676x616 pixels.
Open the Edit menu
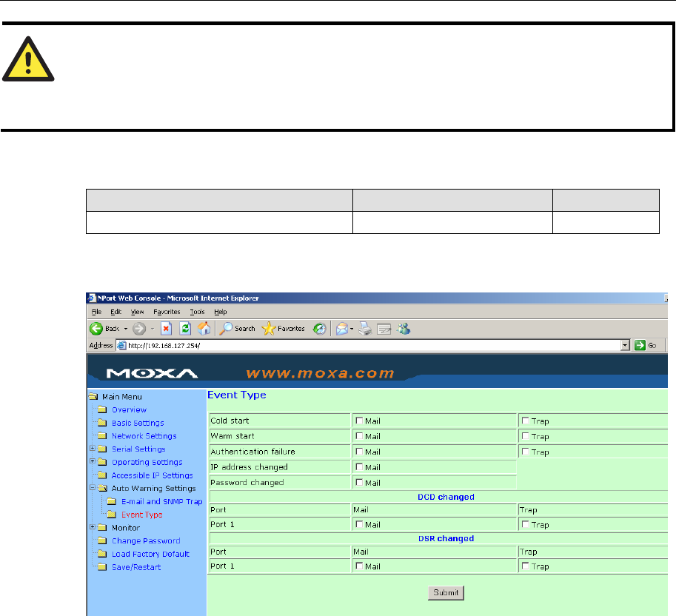(116, 312)
